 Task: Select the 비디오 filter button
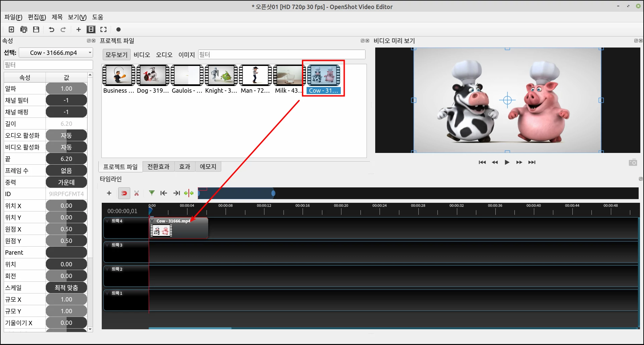tap(142, 55)
